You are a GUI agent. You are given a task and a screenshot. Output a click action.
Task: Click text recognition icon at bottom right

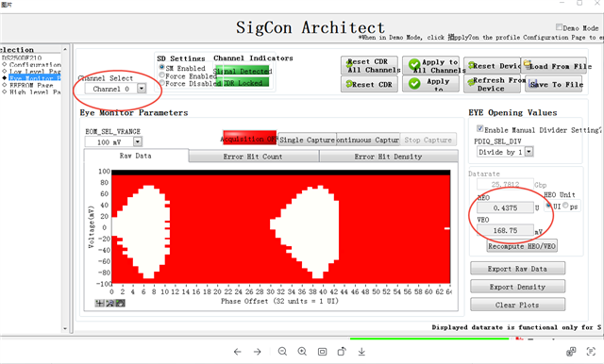tap(591, 352)
